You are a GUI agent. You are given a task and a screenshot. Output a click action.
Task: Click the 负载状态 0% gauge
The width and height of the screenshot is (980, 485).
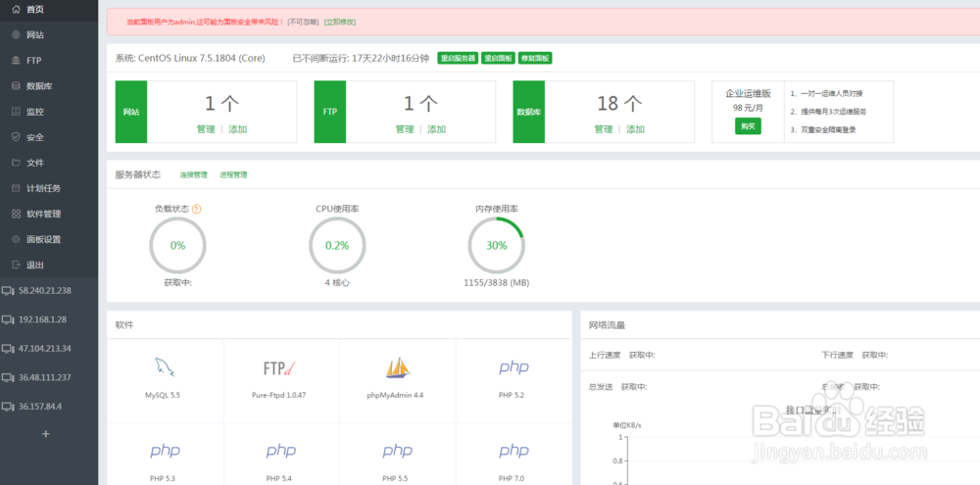pos(177,246)
